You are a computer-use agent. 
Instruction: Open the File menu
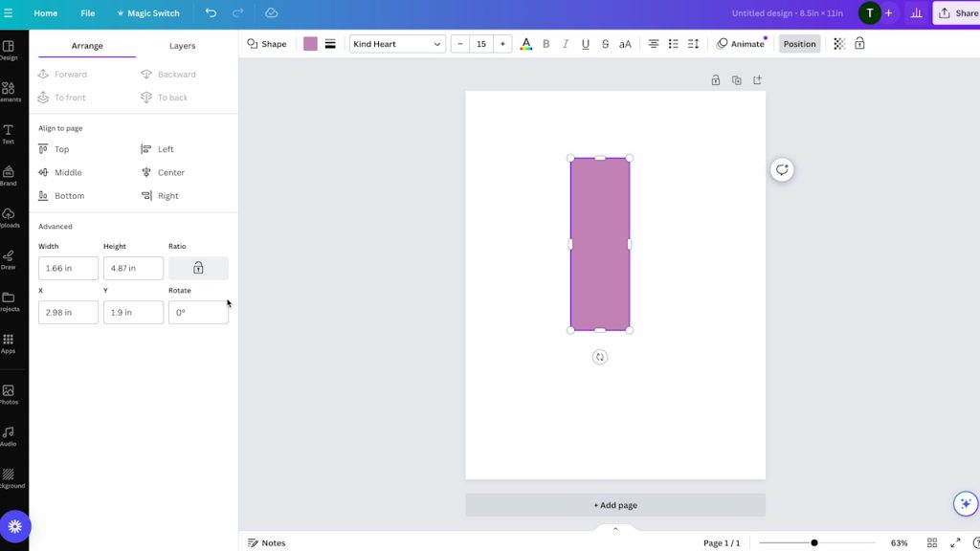click(x=87, y=13)
